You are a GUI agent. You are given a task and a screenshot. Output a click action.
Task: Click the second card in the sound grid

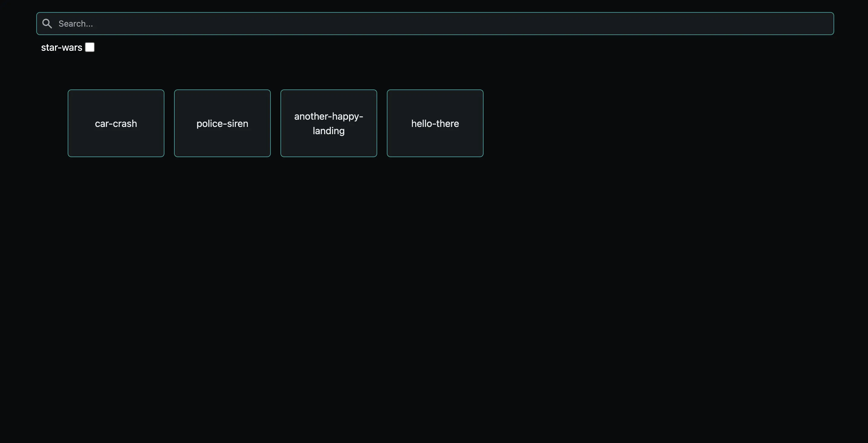coord(222,123)
